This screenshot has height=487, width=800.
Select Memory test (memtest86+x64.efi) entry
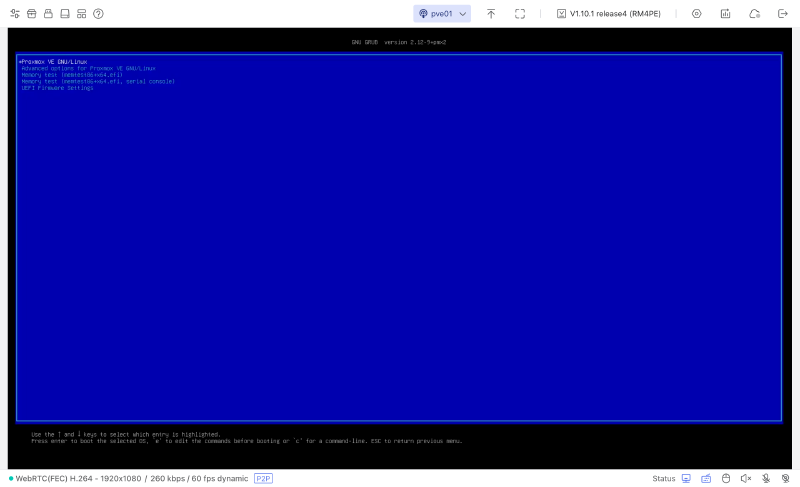click(72, 75)
